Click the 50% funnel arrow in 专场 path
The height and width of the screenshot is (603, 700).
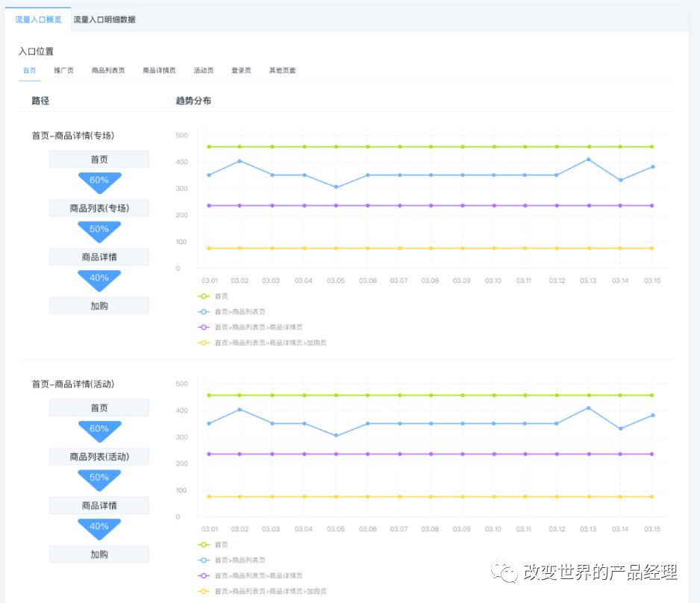[x=99, y=230]
